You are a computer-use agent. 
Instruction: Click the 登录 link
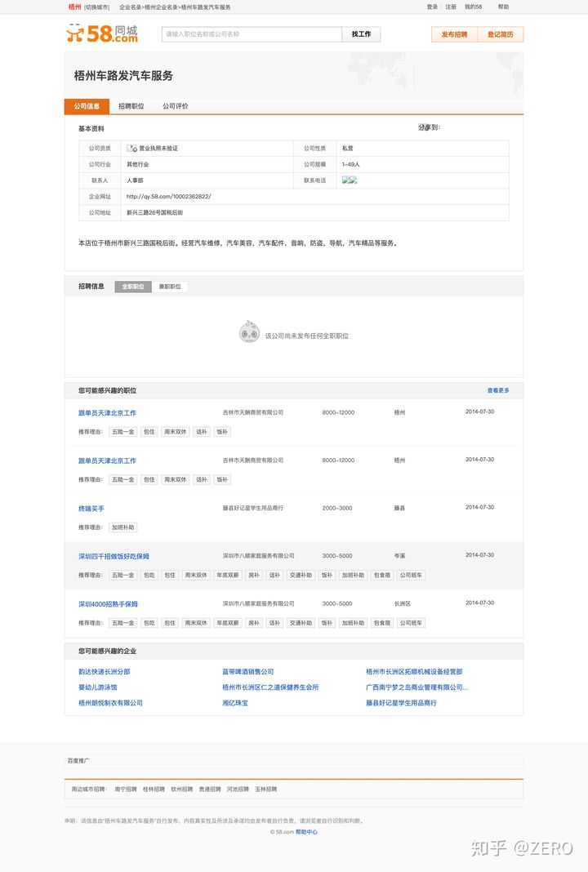432,7
